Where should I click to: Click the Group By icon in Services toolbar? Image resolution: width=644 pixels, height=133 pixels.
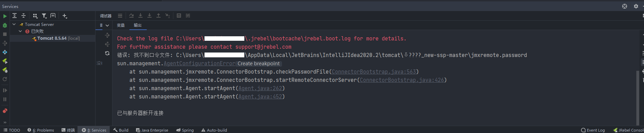point(35,16)
